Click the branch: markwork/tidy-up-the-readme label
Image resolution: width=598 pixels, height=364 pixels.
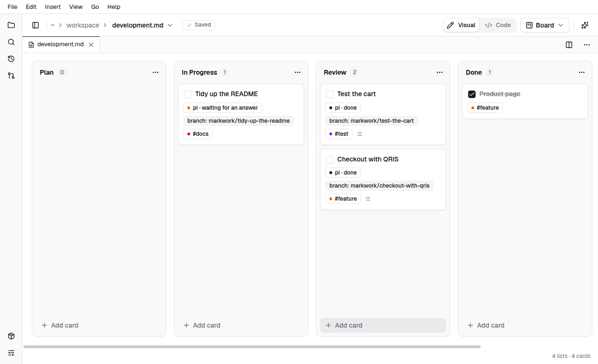tap(238, 121)
